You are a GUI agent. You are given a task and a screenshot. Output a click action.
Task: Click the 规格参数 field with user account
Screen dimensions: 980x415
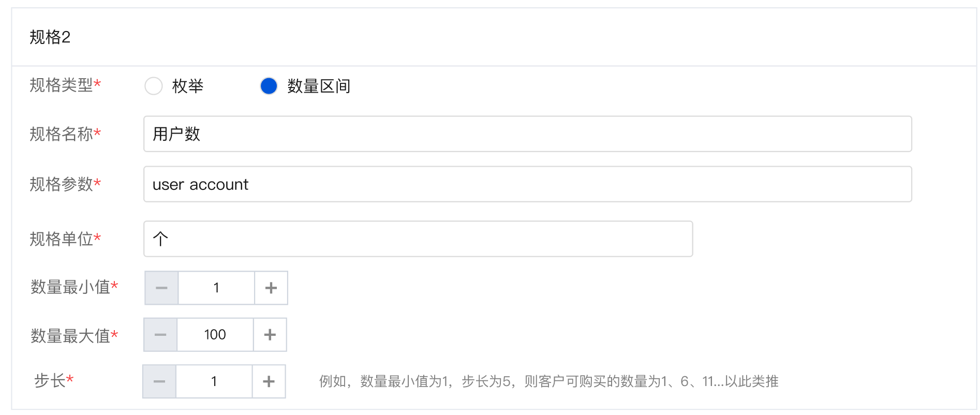point(527,184)
